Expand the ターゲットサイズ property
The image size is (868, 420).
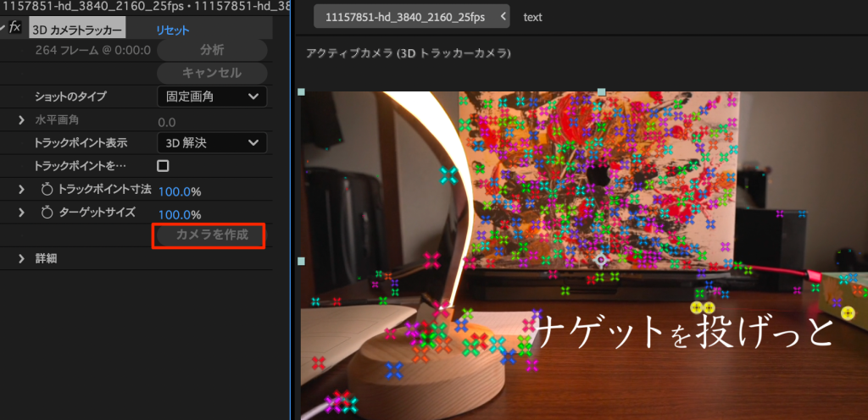(22, 214)
